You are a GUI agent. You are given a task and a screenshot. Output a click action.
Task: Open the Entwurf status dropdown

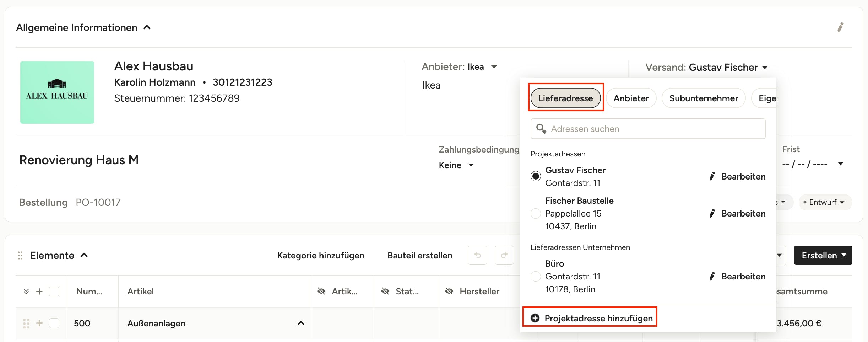[825, 202]
